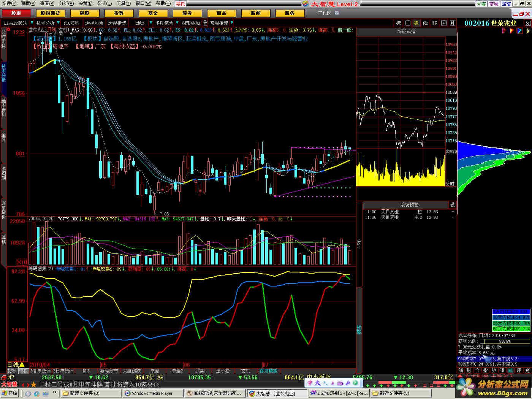
Task: Select the 3日单统计 indicator tab
Action: [63, 370]
